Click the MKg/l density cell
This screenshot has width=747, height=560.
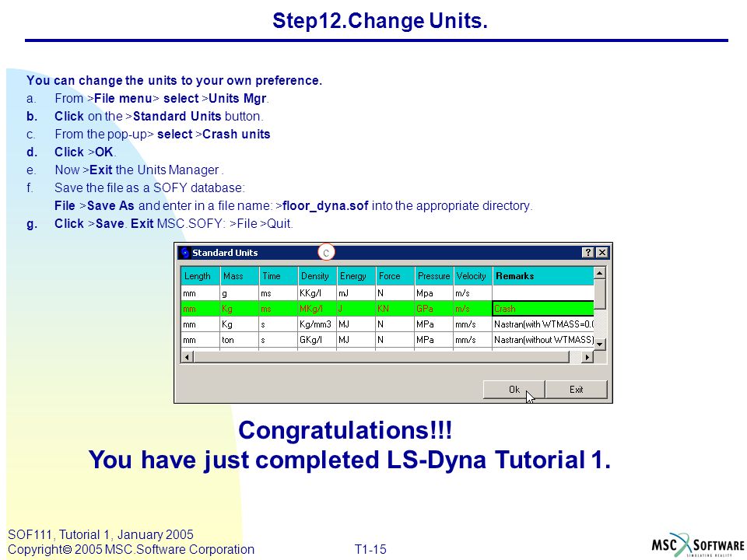(x=317, y=309)
